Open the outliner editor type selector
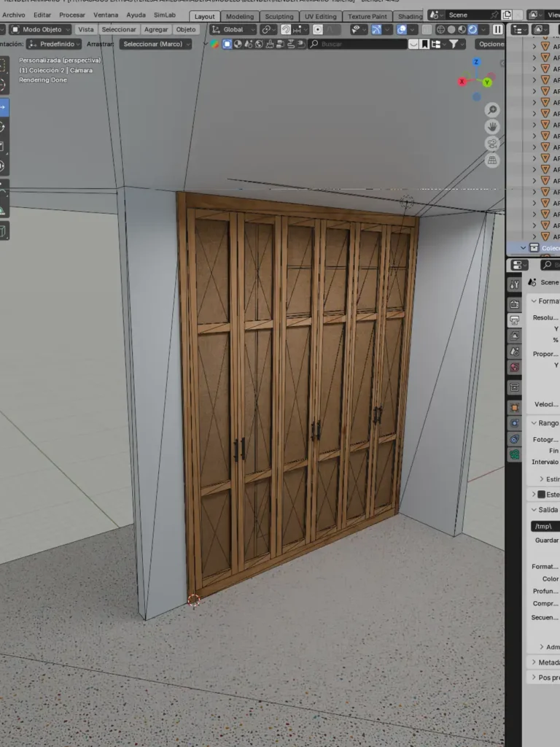Image resolution: width=560 pixels, height=747 pixels. point(519,29)
